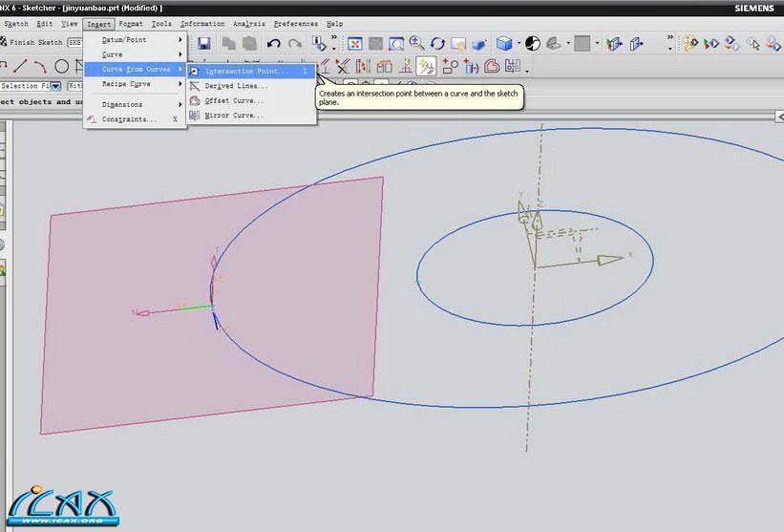The image size is (784, 532).
Task: Choose Intersection Point from the submenu
Action: coord(245,71)
